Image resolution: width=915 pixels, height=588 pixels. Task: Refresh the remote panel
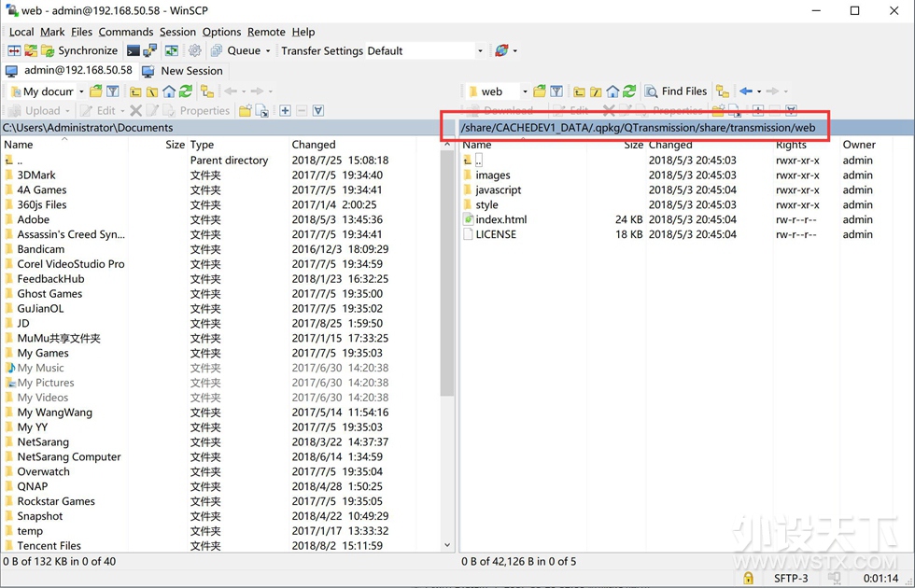629,91
